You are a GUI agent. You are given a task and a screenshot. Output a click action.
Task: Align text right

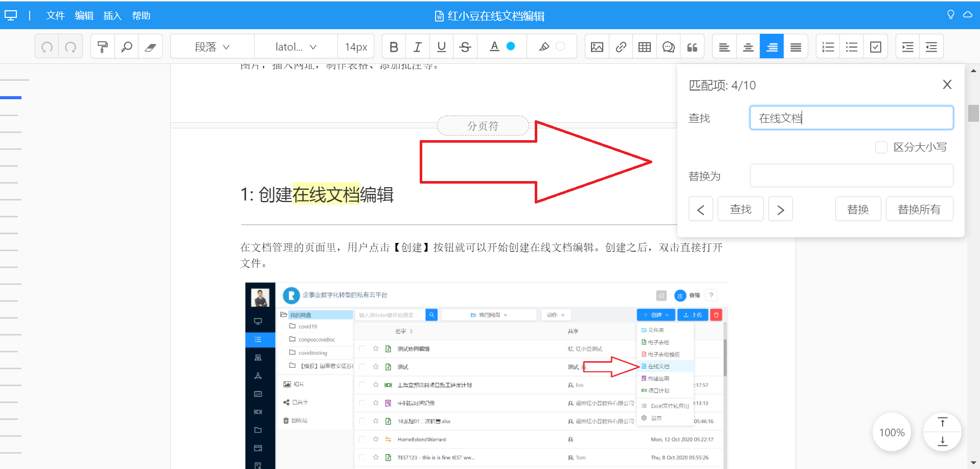point(772,47)
